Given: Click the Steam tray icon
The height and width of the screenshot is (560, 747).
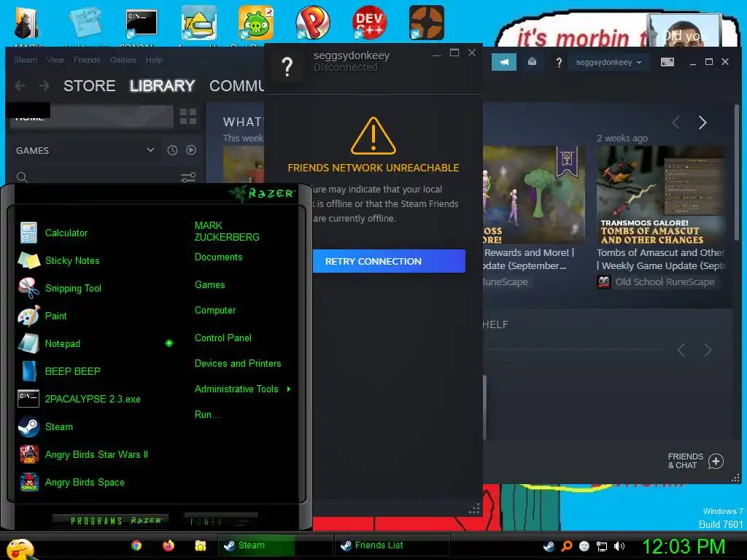Looking at the screenshot, I should (549, 546).
